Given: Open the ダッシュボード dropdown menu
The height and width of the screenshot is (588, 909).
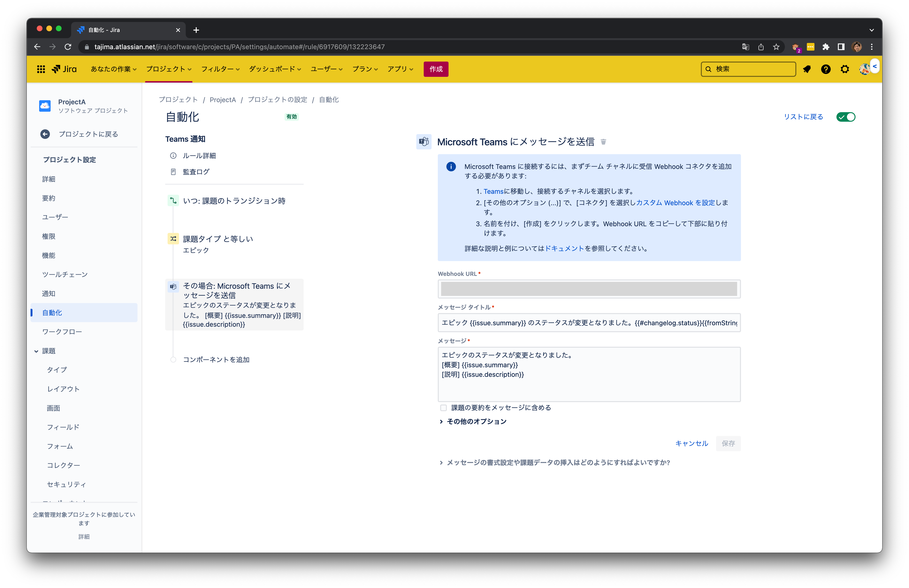Looking at the screenshot, I should pos(275,69).
